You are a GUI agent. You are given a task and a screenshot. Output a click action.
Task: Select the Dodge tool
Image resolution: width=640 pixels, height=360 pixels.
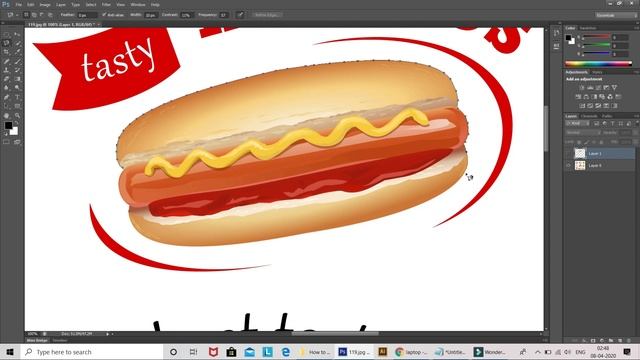[x=17, y=88]
